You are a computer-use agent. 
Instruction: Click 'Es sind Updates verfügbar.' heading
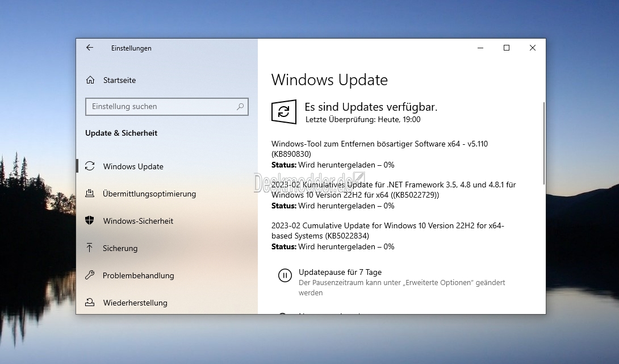371,107
